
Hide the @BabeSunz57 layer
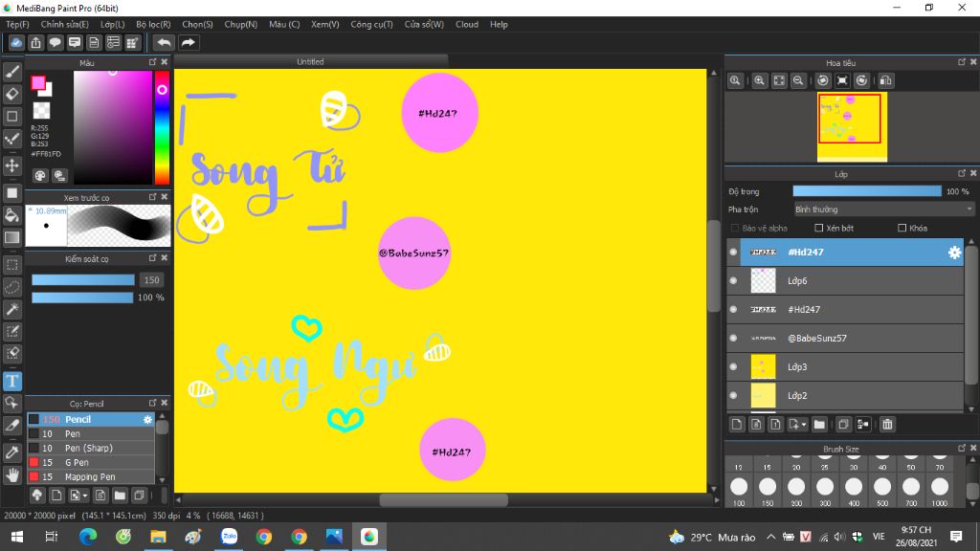tap(734, 339)
